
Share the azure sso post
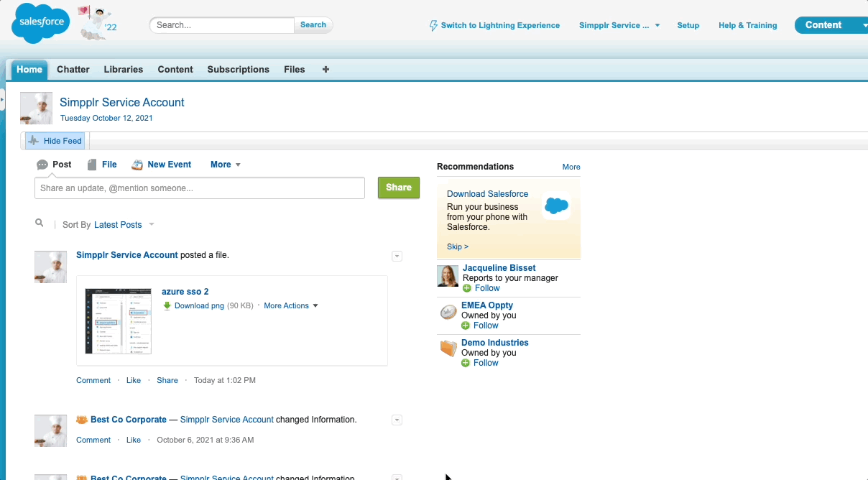click(x=167, y=380)
